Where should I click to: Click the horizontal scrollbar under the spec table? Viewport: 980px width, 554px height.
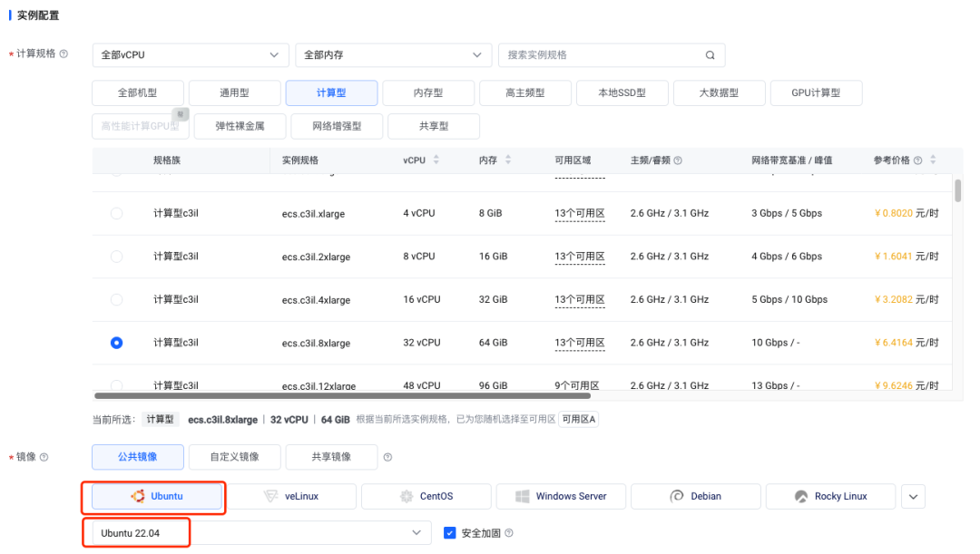tap(343, 395)
